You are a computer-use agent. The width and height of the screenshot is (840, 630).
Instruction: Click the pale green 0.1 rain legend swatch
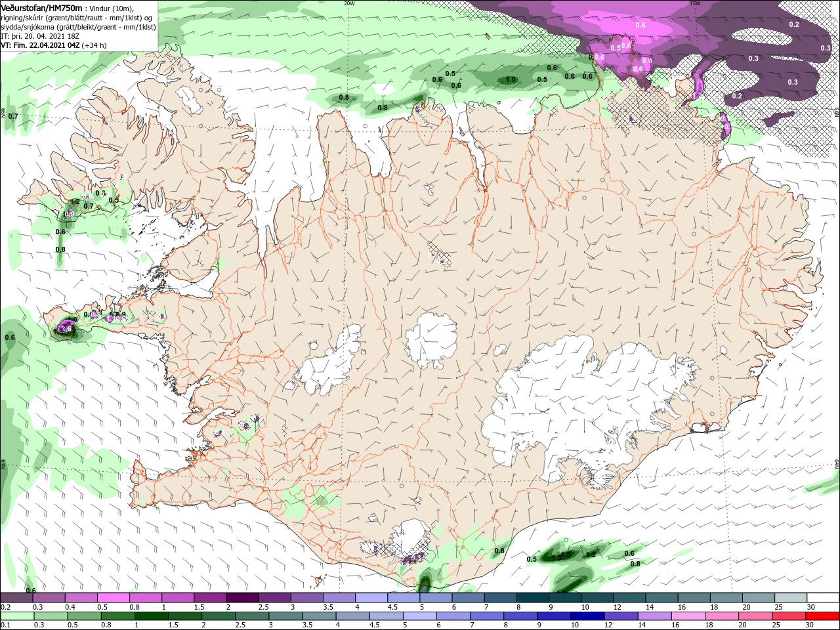pos(18,616)
